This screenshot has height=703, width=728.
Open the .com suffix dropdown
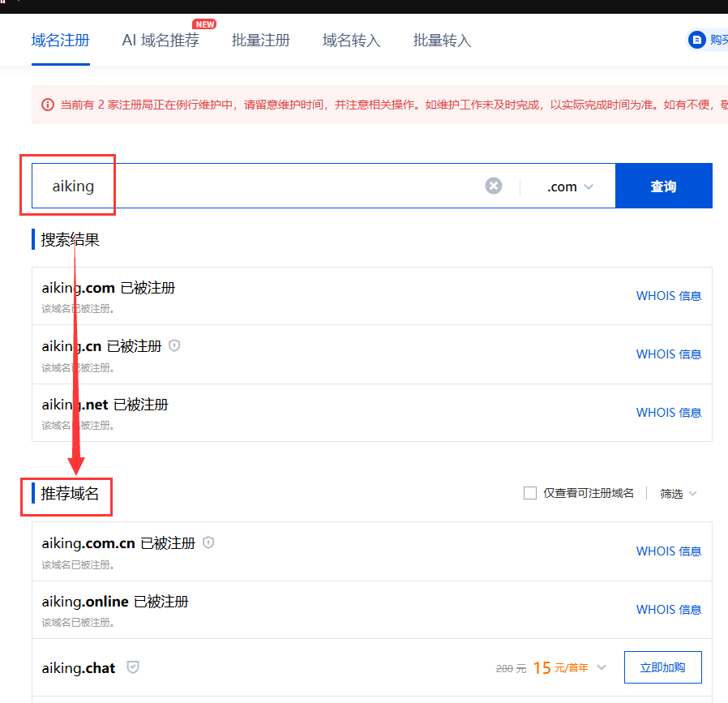pyautogui.click(x=570, y=186)
